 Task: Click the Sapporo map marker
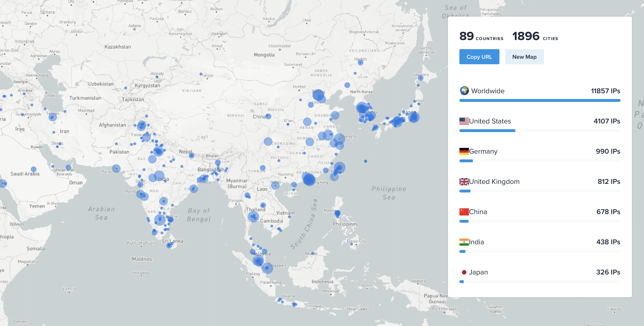coord(421,78)
